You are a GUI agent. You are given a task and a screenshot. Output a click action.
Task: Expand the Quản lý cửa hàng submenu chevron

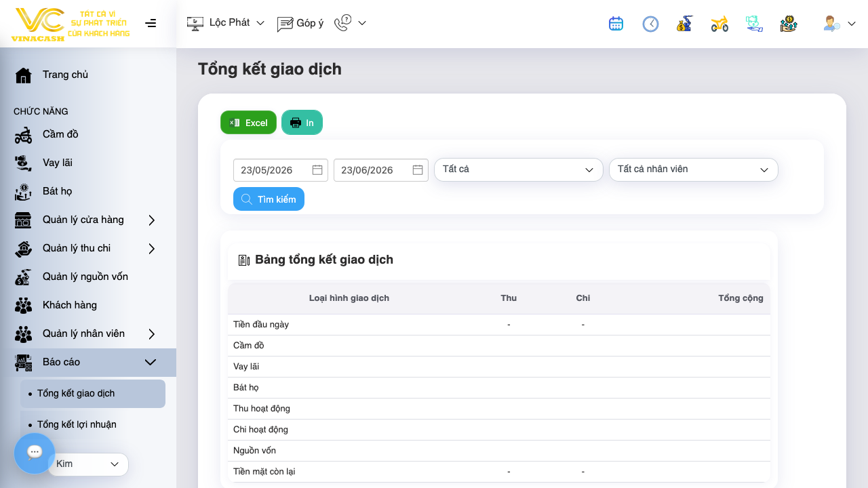click(x=152, y=220)
